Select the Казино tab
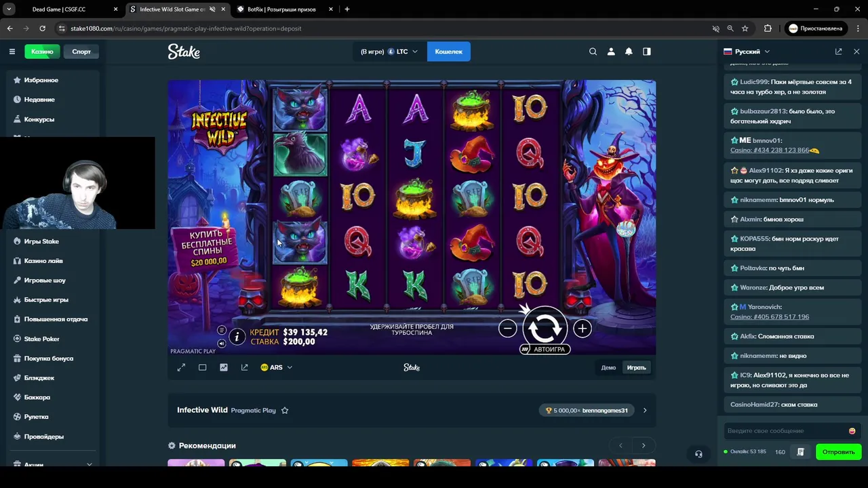Screen dimensions: 868x488 (42, 52)
